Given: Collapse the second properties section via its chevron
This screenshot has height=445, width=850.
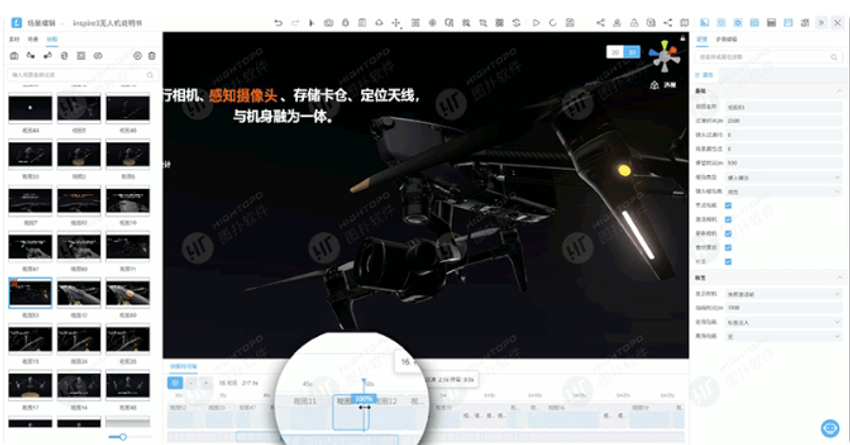Looking at the screenshot, I should click(839, 278).
